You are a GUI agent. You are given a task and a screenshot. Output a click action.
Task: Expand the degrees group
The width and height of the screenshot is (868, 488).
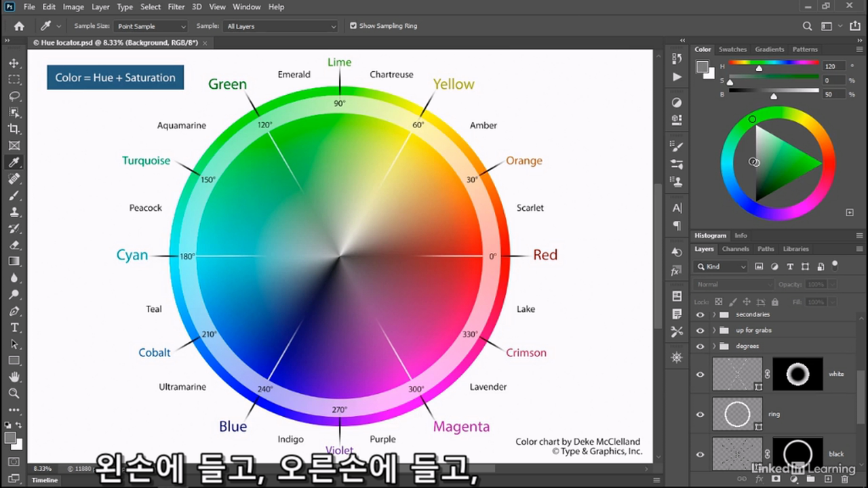click(714, 346)
